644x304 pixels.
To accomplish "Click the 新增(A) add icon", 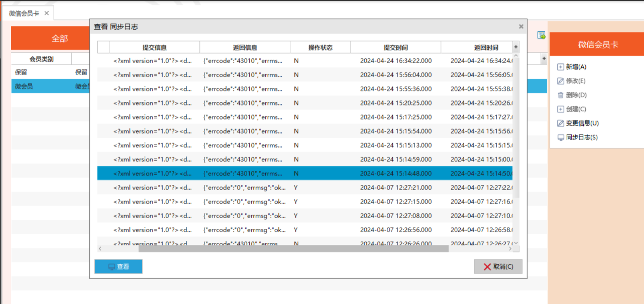I will (x=560, y=67).
